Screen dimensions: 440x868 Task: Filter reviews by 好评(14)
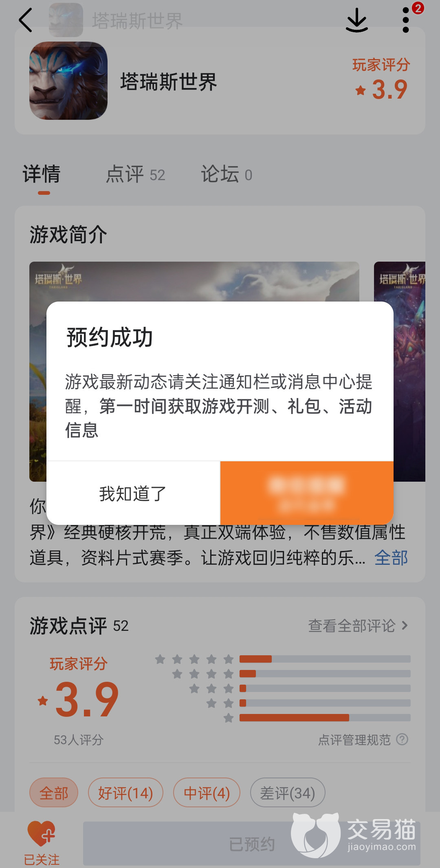point(125,793)
